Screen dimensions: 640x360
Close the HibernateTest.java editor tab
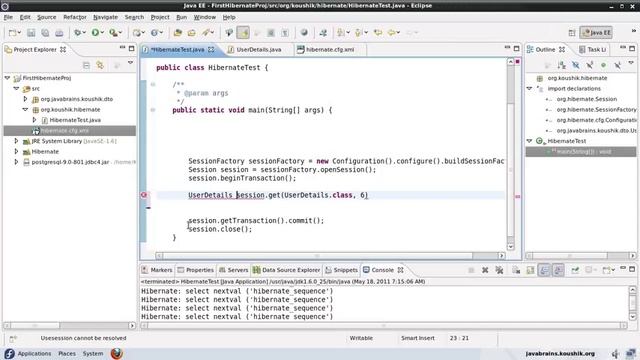[x=211, y=49]
